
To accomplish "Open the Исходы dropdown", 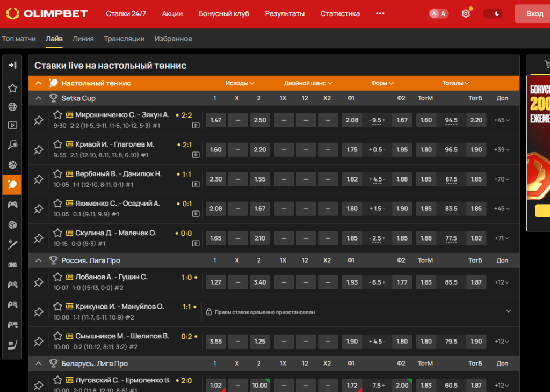I will (240, 83).
